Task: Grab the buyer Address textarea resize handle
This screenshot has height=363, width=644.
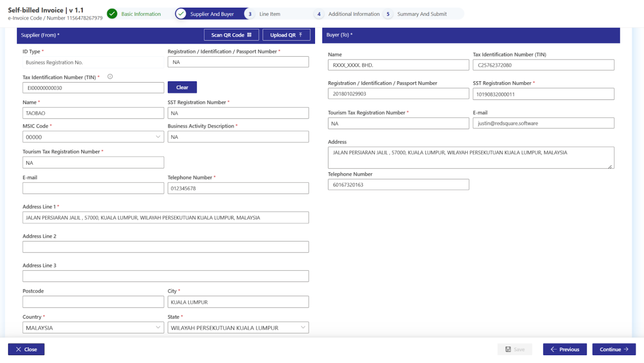Action: pos(610,167)
